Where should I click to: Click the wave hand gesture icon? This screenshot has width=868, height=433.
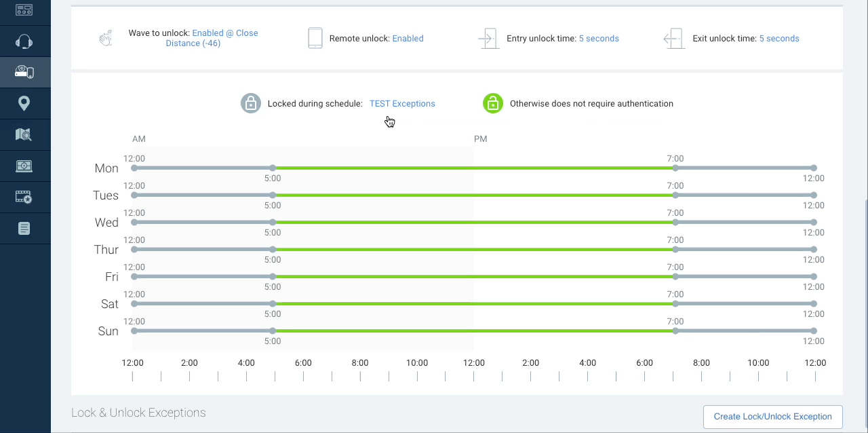point(106,38)
